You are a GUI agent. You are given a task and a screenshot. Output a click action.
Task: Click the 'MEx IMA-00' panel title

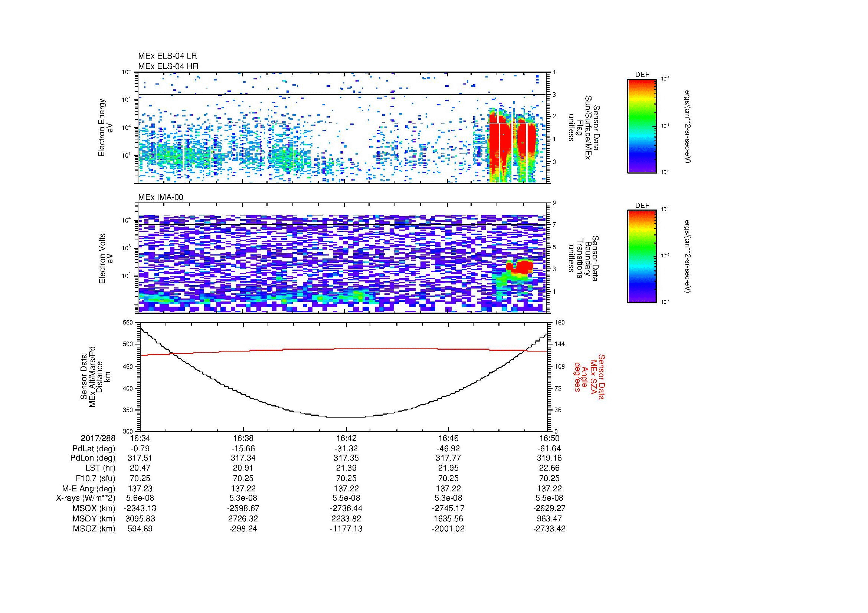click(161, 197)
